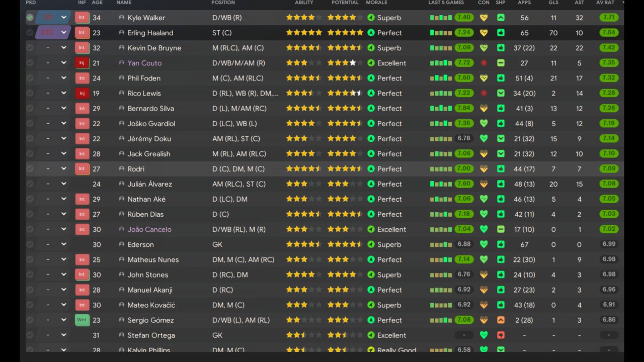
Task: Click Sergio Gómez's orange sharpness icon
Action: click(501, 320)
